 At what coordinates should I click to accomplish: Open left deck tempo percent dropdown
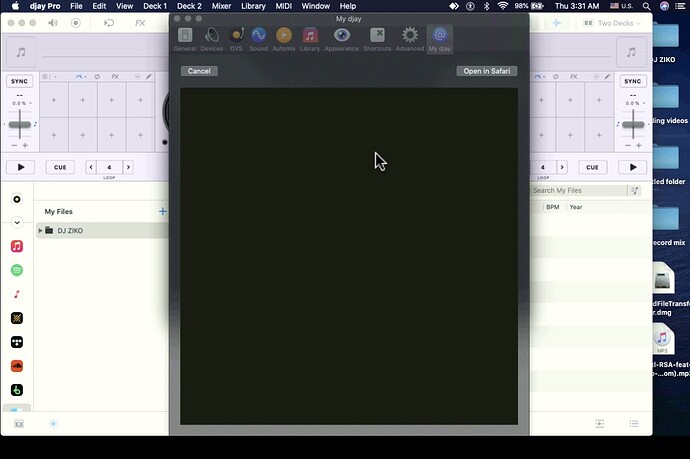[22, 103]
